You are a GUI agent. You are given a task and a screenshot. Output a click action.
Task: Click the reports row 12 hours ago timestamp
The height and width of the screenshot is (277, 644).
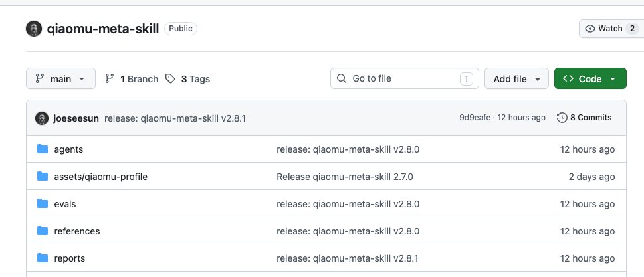(x=588, y=258)
